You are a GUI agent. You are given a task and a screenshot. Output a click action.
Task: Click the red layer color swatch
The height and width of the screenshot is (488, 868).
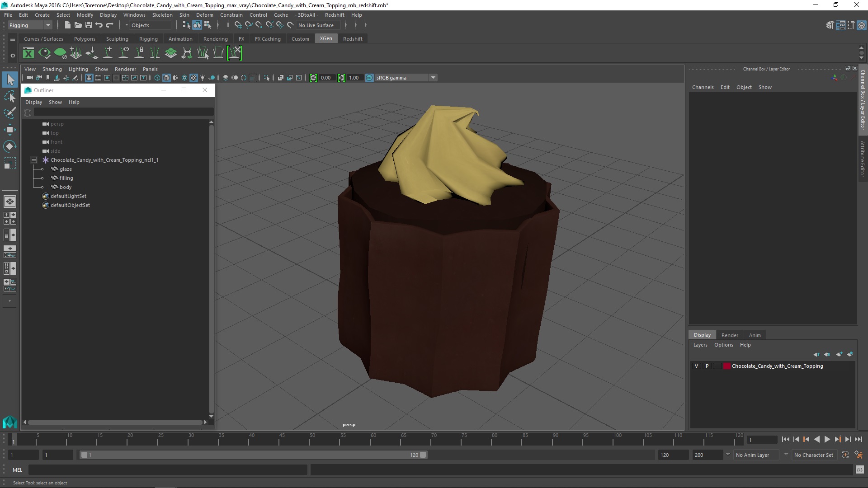726,366
